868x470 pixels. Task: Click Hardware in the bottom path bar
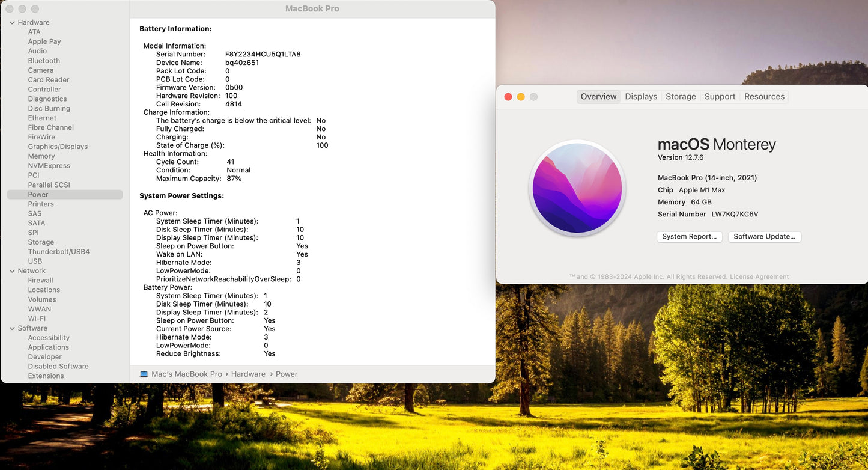pos(248,374)
